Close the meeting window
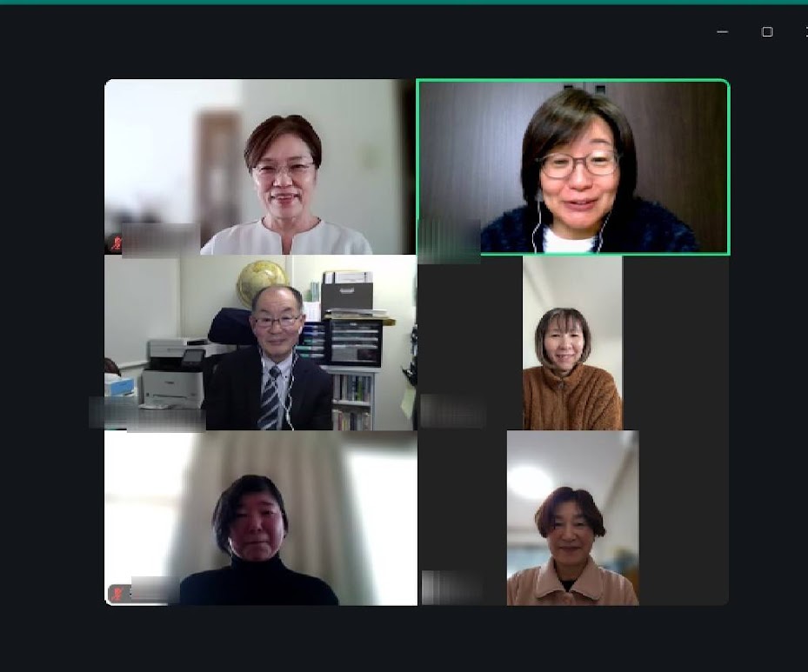 click(805, 32)
